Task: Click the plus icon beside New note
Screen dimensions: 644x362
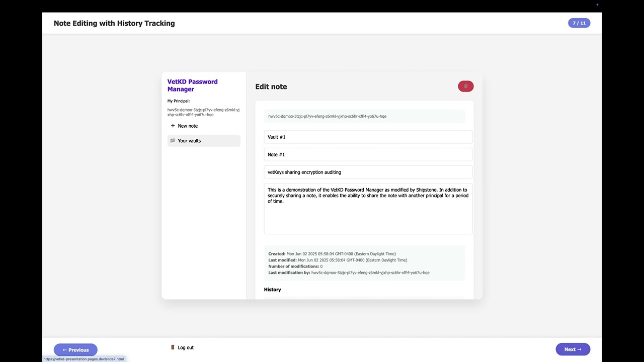Action: pos(173,126)
